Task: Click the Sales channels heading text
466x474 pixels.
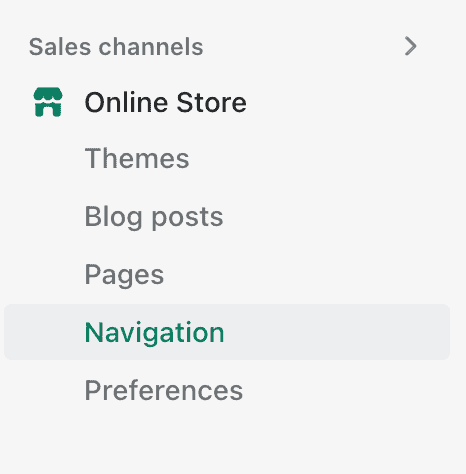Action: point(116,47)
